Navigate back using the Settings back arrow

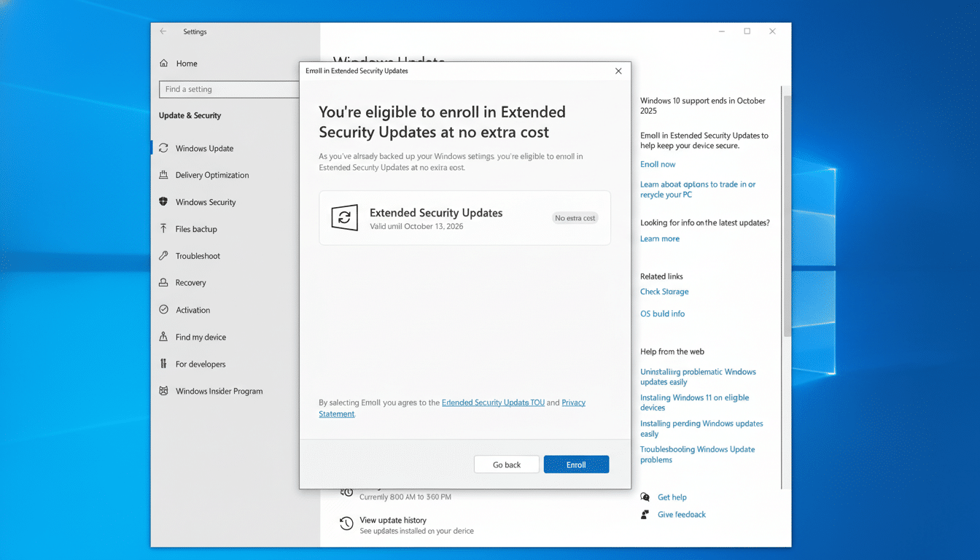[162, 31]
